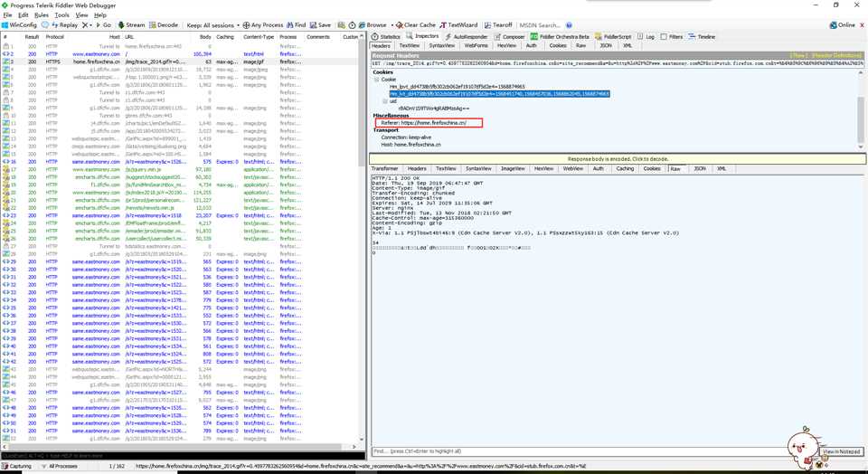Image resolution: width=868 pixels, height=474 pixels.
Task: Open the Tools menu
Action: [x=62, y=15]
